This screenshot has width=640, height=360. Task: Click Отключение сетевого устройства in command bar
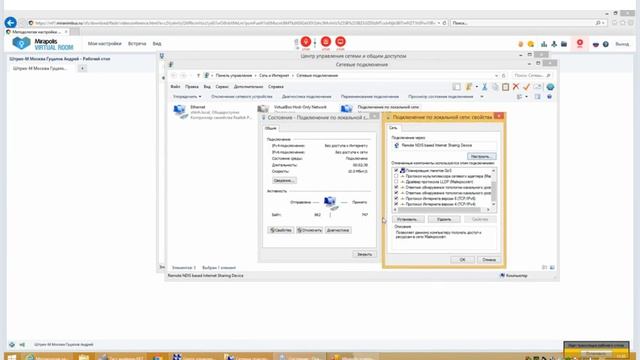click(x=242, y=97)
